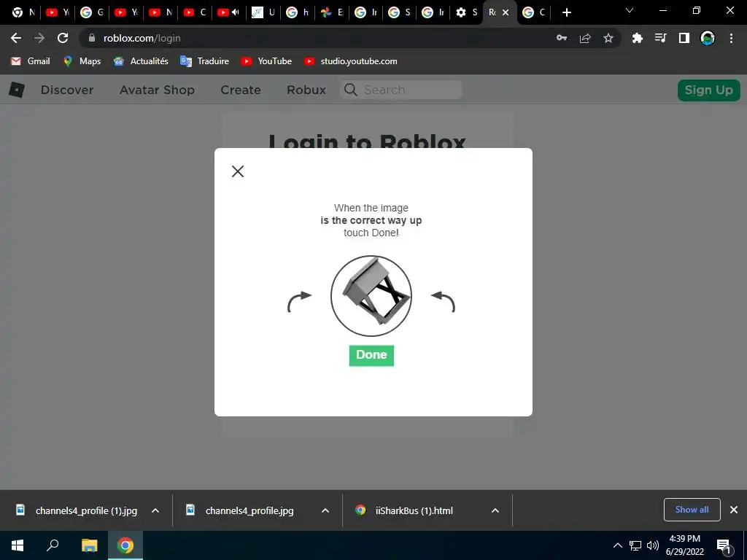The height and width of the screenshot is (560, 747).
Task: Expand iiSharkBus (1).html download options
Action: tap(495, 510)
